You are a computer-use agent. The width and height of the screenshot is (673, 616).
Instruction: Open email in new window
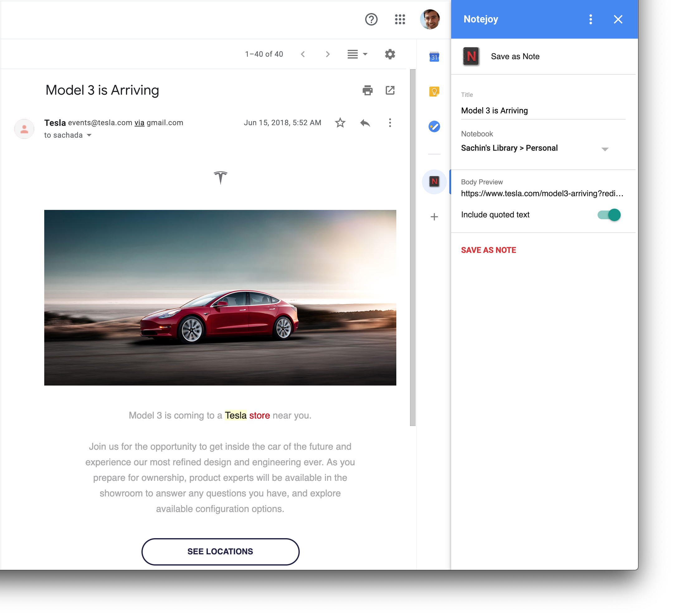click(390, 90)
